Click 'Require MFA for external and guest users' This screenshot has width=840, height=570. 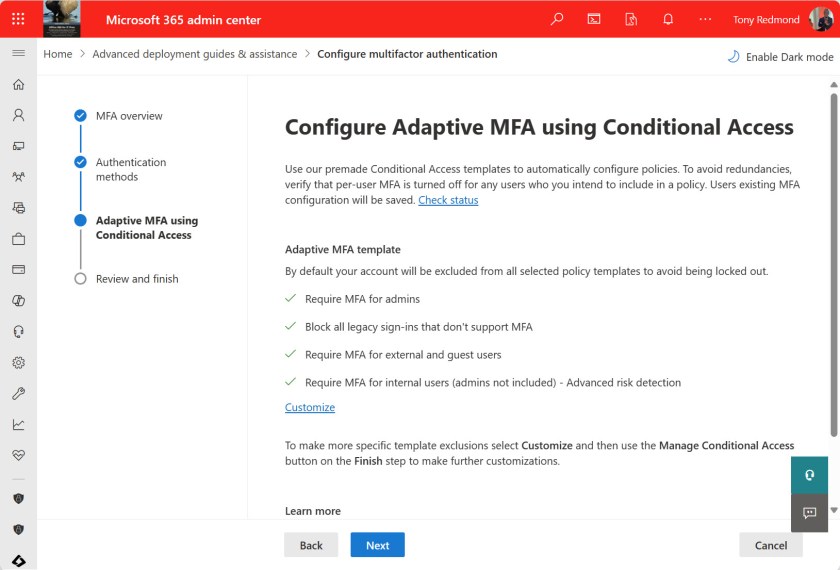[x=403, y=355]
